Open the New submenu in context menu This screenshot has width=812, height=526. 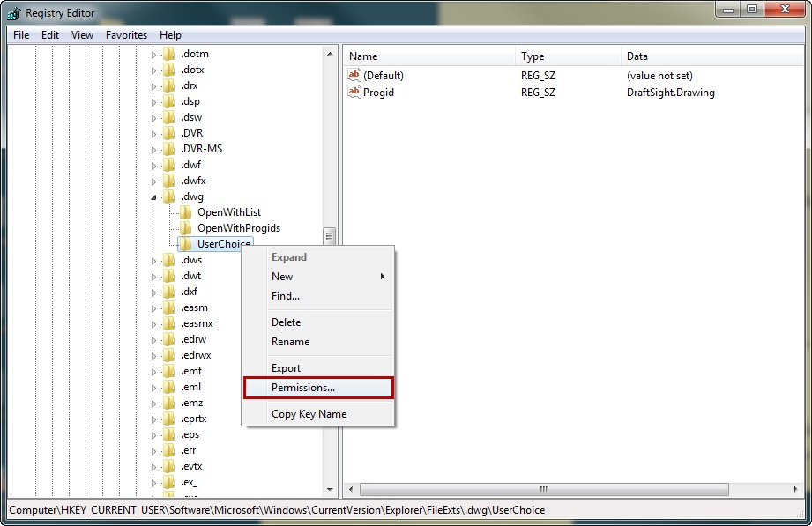tap(318, 277)
